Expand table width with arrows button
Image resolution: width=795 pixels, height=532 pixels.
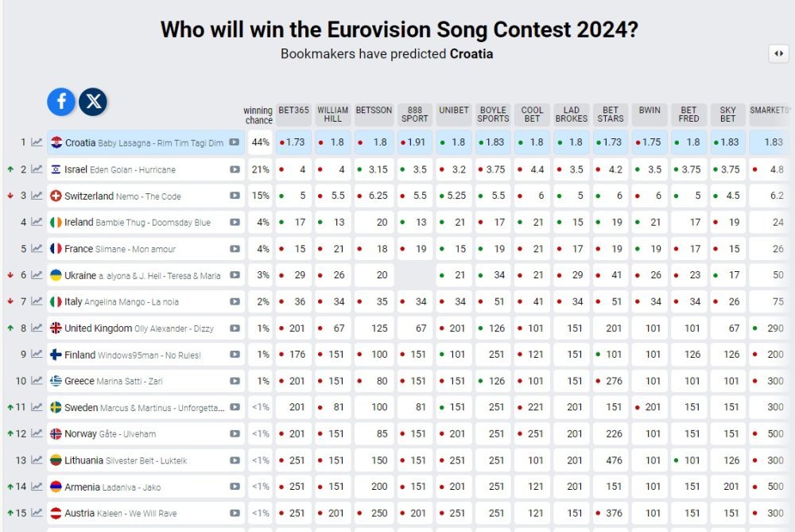tap(778, 54)
